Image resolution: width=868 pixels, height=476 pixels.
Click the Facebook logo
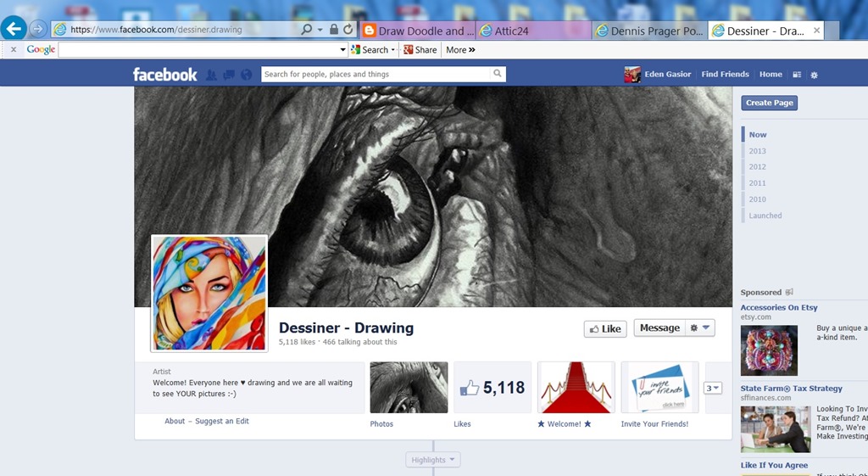pyautogui.click(x=164, y=75)
